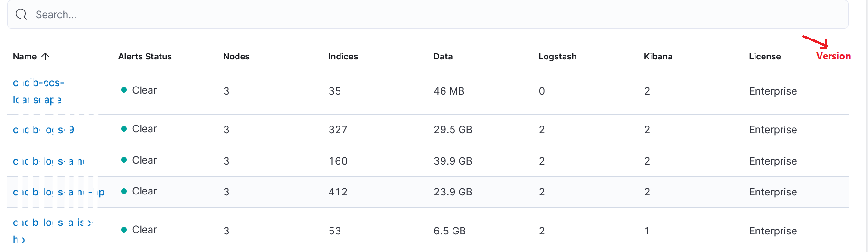Click Clear status in the 29.5 GB row
868x252 pixels.
pyautogui.click(x=139, y=129)
